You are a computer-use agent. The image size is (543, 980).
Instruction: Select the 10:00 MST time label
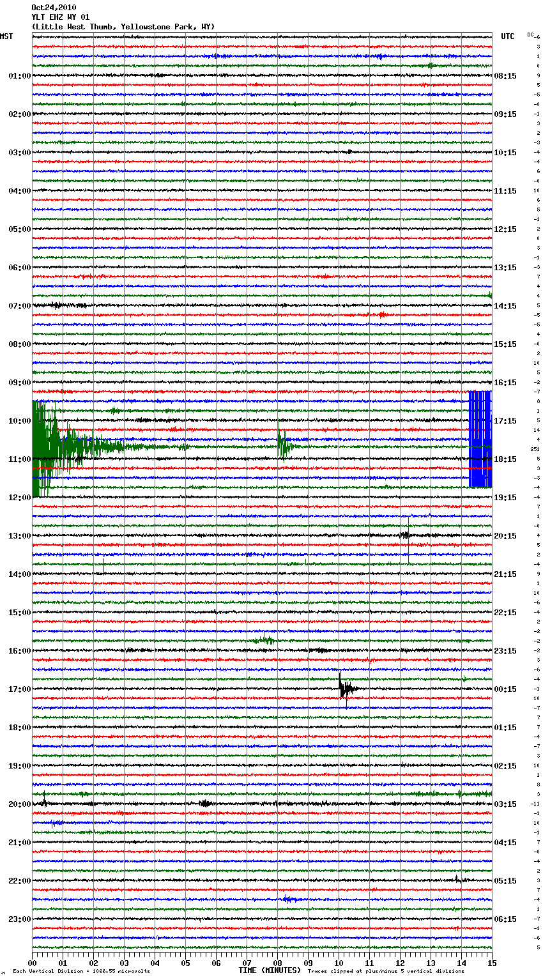(x=20, y=421)
